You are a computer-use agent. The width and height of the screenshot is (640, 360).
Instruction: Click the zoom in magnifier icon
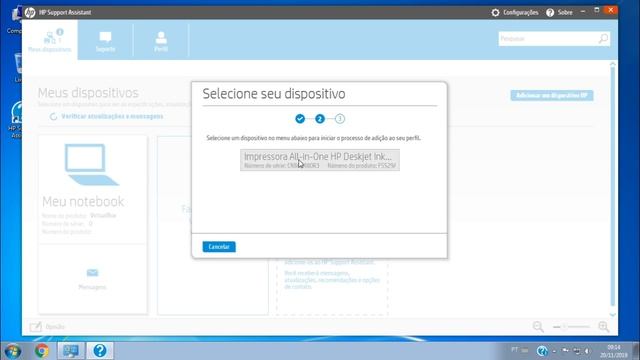pyautogui.click(x=603, y=327)
